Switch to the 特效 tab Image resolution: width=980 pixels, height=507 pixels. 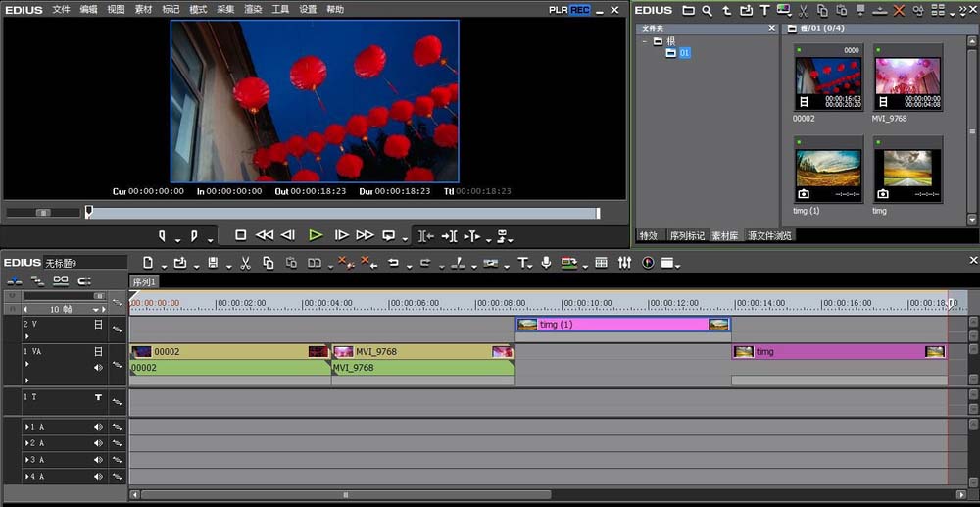648,235
